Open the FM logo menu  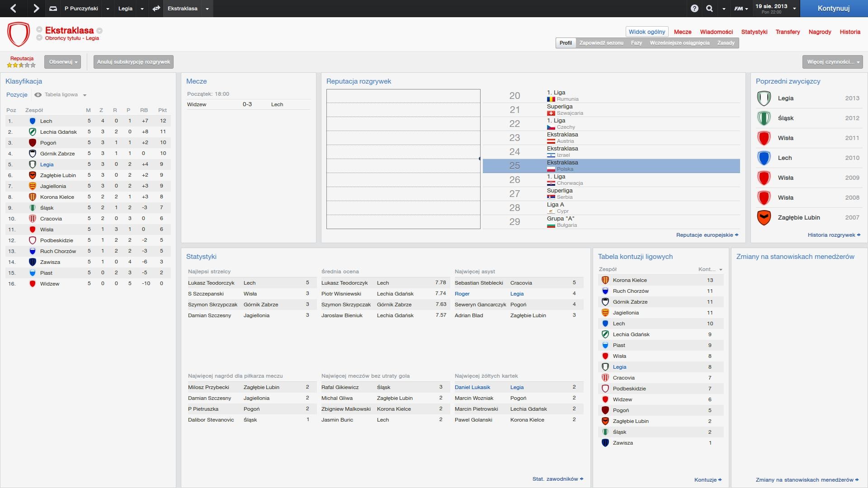(x=741, y=9)
